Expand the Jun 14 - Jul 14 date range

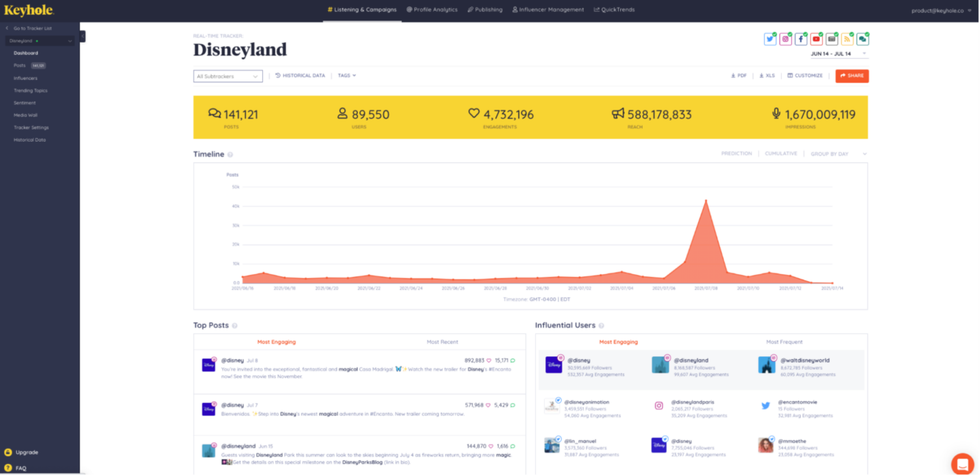point(838,54)
